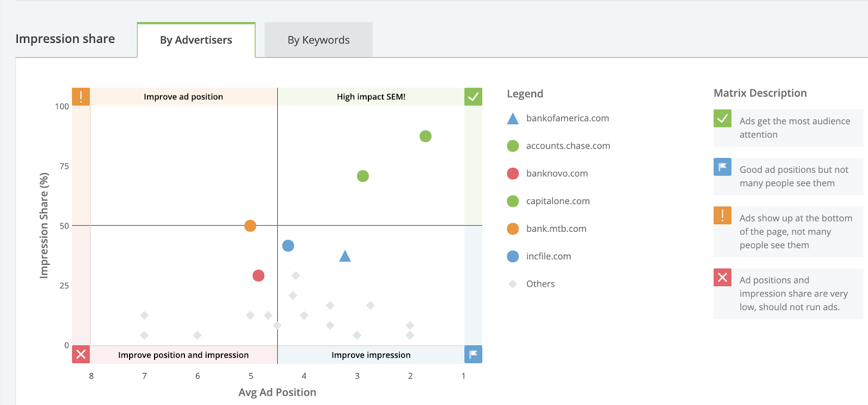Image resolution: width=868 pixels, height=405 pixels.
Task: Hide bank.mtb.com series via legend entry
Action: [556, 229]
